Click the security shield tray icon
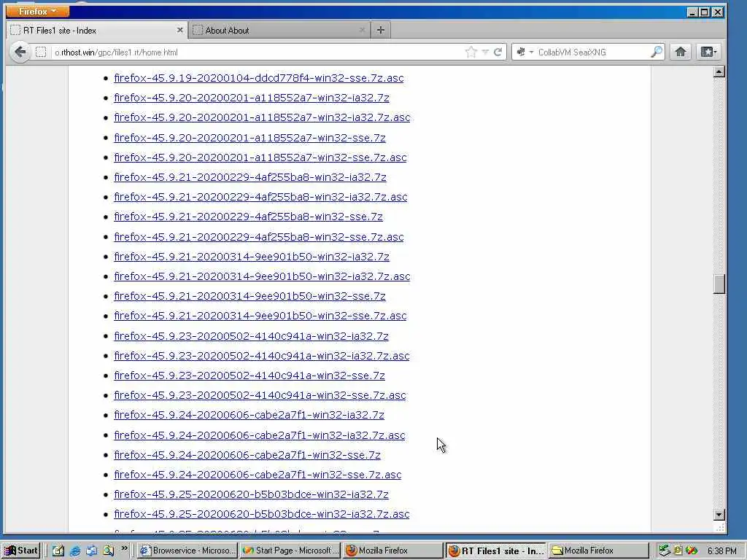Image resolution: width=747 pixels, height=560 pixels. coord(692,551)
